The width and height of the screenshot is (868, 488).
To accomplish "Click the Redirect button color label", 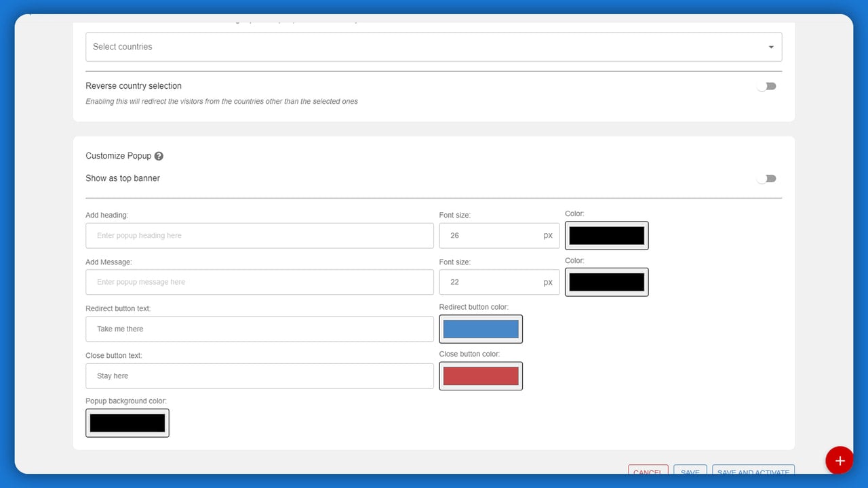I will point(474,307).
